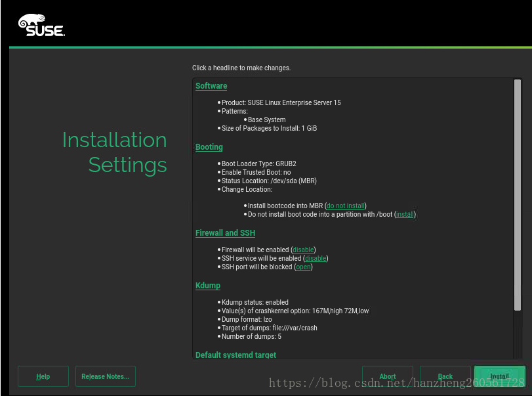This screenshot has width=532, height=396.
Task: Click 'do not install' bootcode into MBR link
Action: click(346, 206)
